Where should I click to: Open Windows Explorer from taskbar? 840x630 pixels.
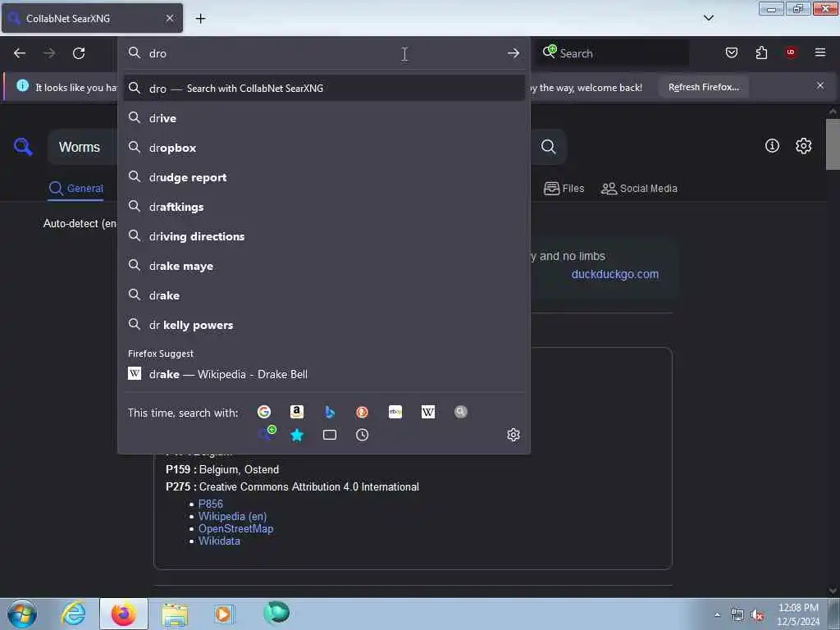pos(175,614)
